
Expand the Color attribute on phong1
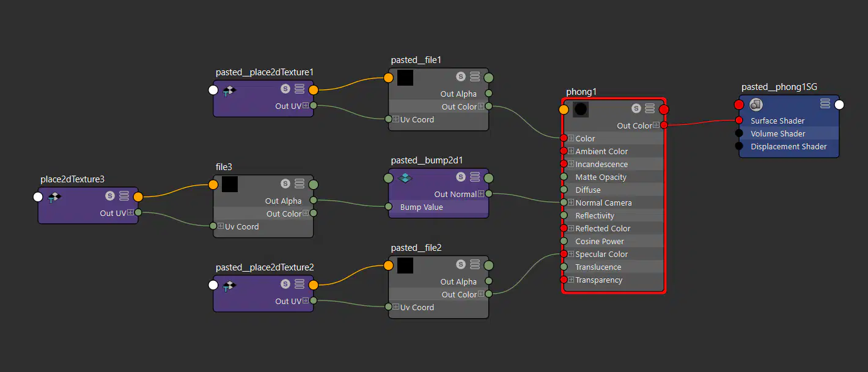pos(571,138)
